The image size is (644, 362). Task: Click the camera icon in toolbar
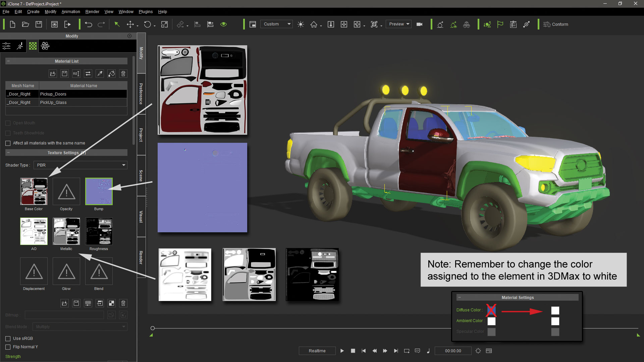click(419, 24)
